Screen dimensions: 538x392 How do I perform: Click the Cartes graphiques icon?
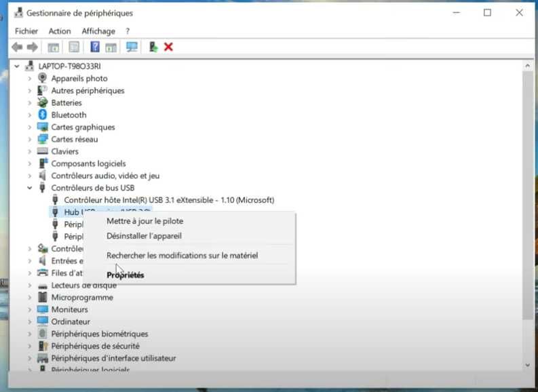43,127
